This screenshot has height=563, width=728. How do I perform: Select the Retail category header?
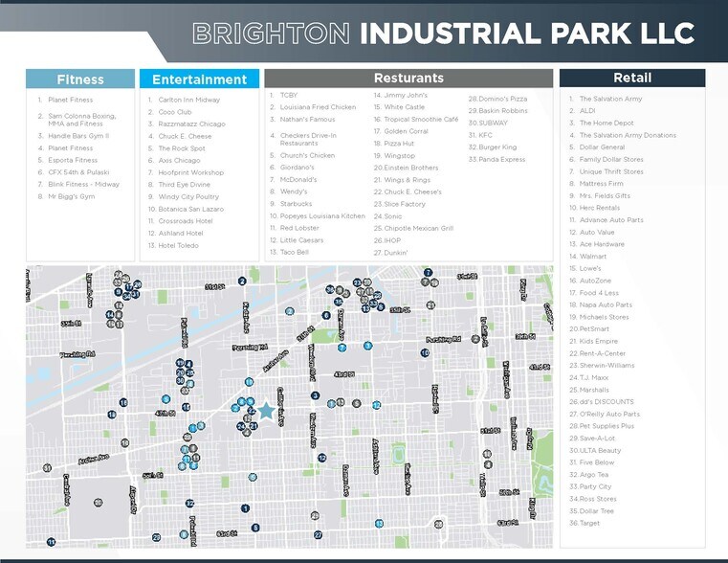(x=632, y=78)
